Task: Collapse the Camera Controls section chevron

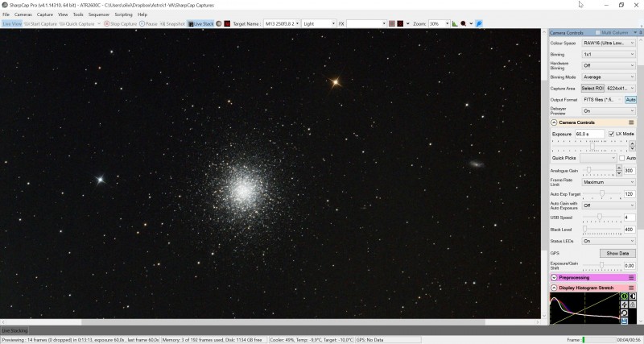Action: click(554, 122)
